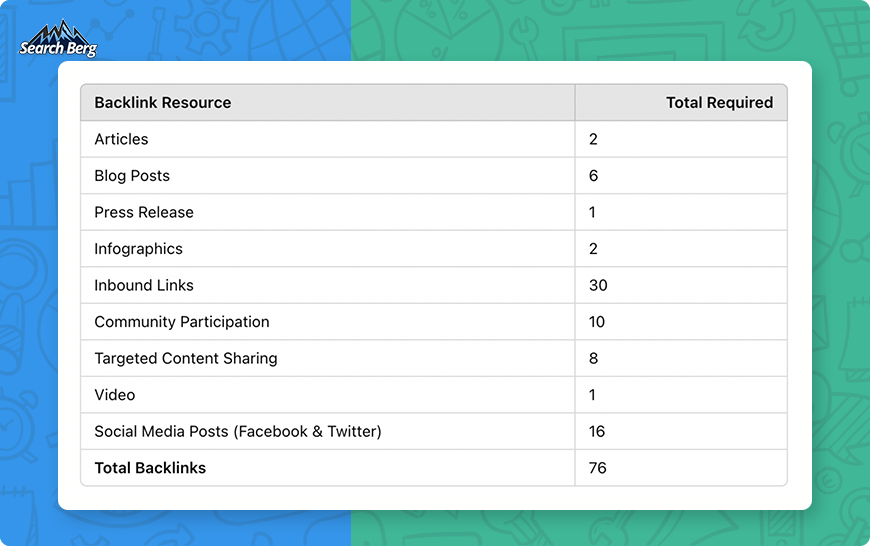This screenshot has width=870, height=546.
Task: Select the Targeted Content Sharing cell
Action: (x=328, y=358)
